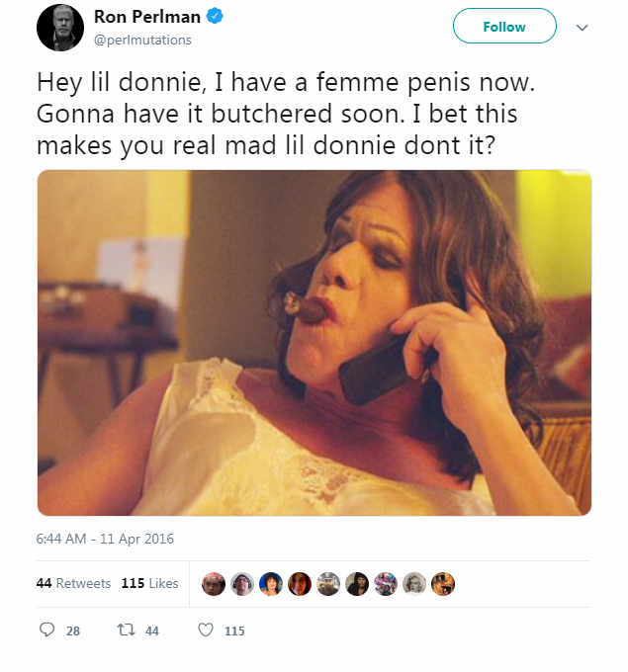
Task: Enlarge the attached tweet photo
Action: tap(314, 343)
